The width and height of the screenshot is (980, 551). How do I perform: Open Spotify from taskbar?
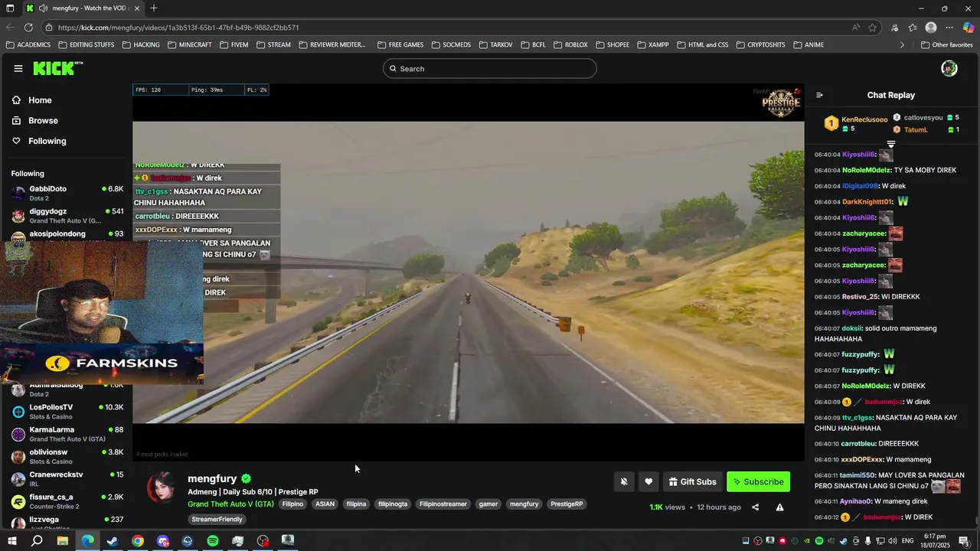213,541
